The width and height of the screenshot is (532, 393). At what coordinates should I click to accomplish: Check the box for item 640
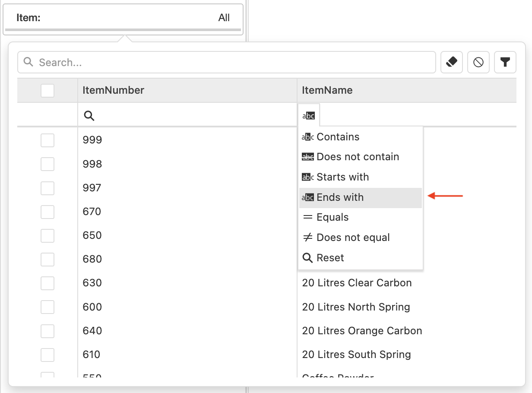pyautogui.click(x=47, y=331)
